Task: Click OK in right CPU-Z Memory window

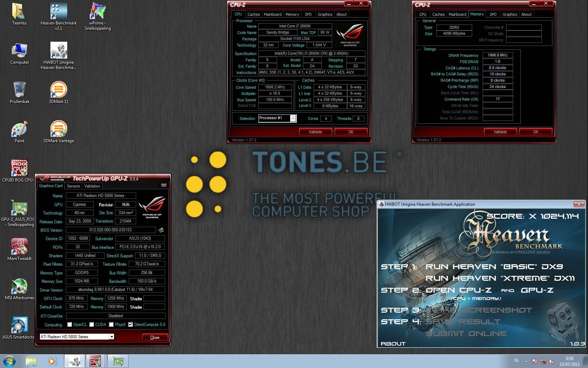Action: tap(535, 132)
